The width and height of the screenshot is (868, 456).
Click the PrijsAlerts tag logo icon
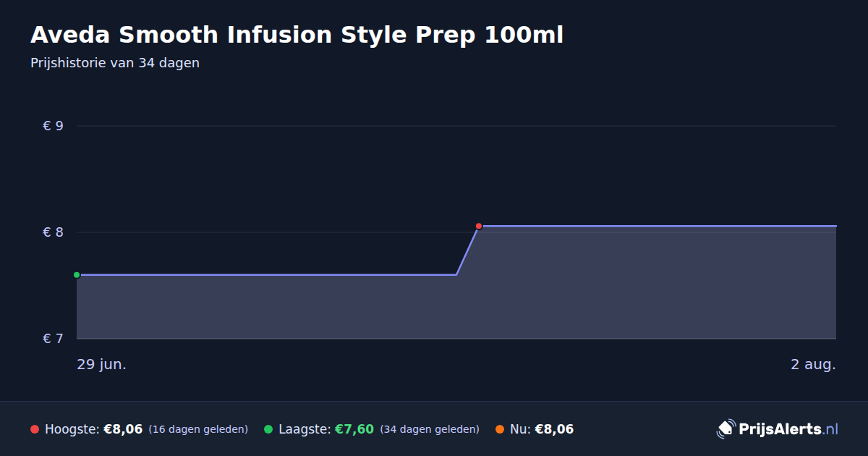click(x=726, y=429)
